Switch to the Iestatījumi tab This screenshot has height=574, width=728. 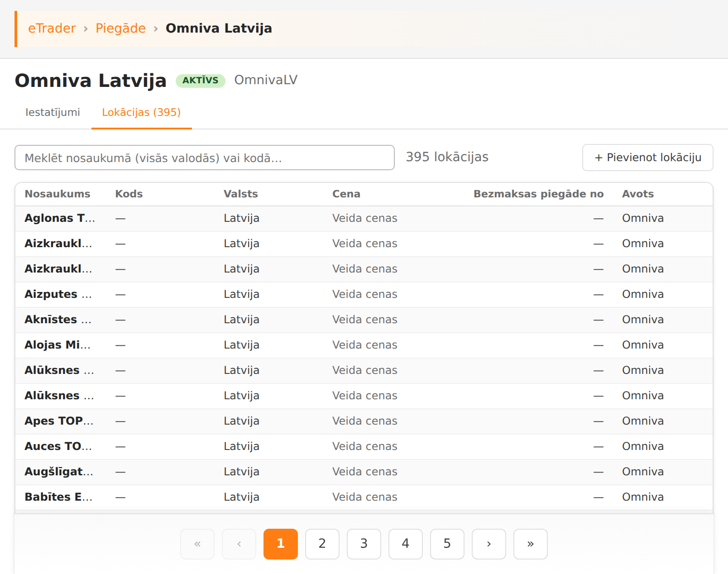(53, 112)
